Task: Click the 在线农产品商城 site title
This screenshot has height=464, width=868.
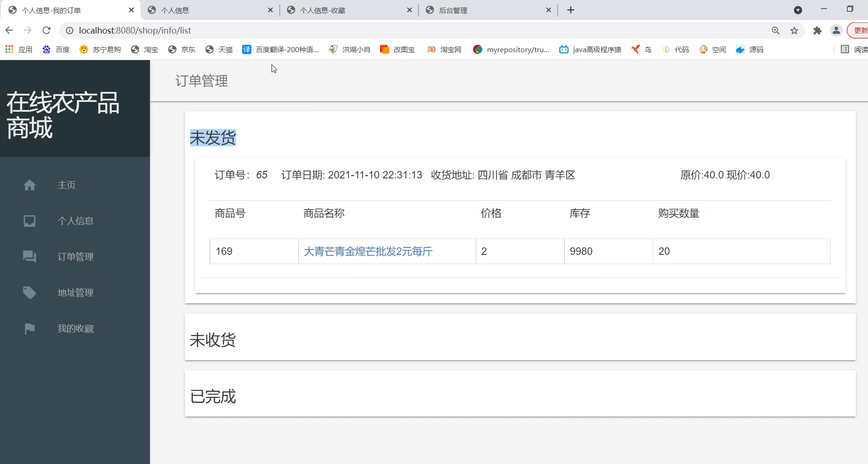Action: click(63, 115)
